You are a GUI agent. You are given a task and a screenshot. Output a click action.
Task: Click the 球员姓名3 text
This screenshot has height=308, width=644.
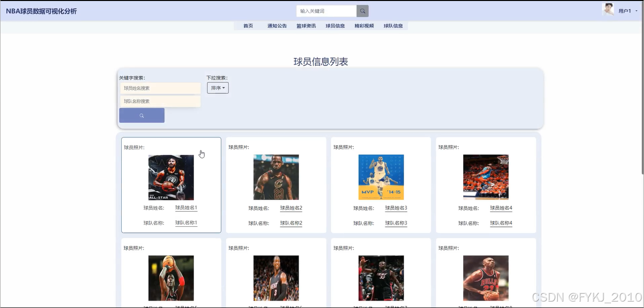396,208
